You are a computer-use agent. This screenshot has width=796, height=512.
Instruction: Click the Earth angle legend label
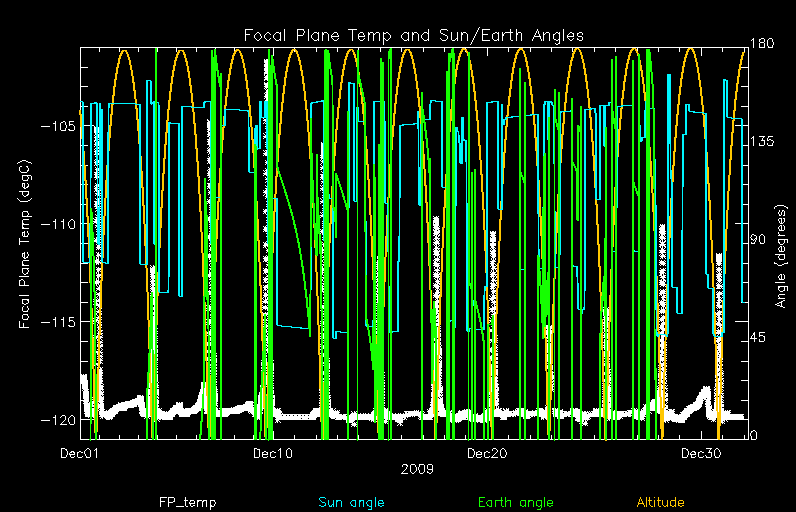tap(515, 503)
